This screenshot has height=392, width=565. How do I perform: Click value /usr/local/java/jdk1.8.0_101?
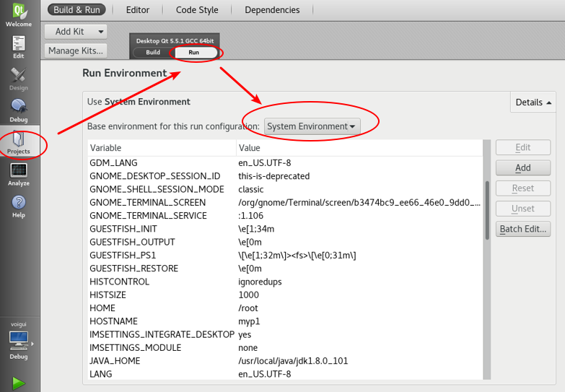293,361
